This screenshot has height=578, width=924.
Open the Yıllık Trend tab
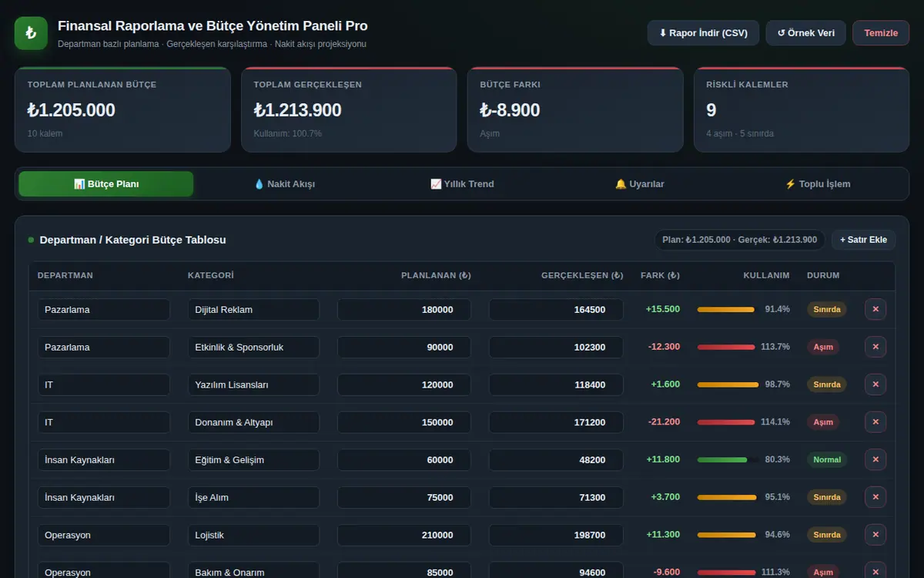coord(462,184)
